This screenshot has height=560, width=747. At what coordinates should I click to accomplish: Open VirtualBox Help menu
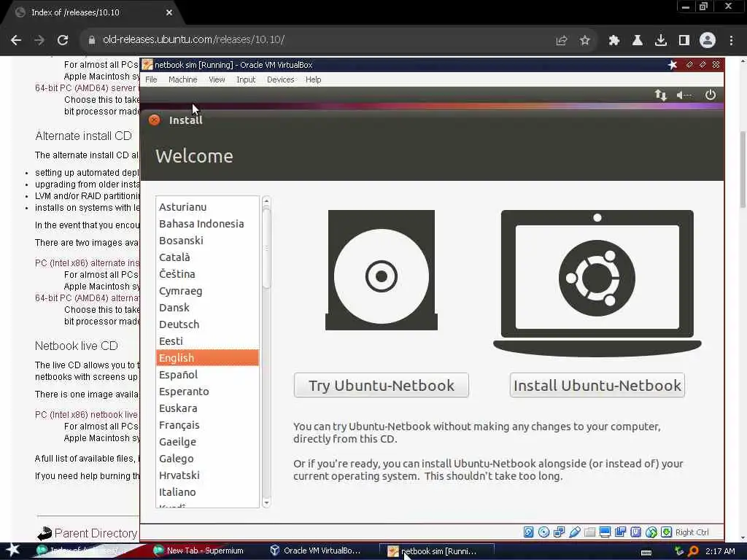tap(314, 79)
